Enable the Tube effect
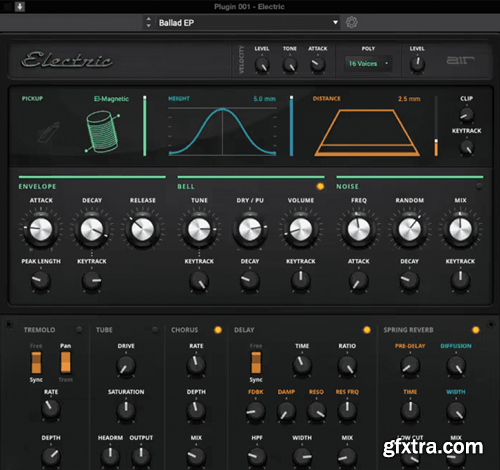500x470 pixels. (155, 330)
